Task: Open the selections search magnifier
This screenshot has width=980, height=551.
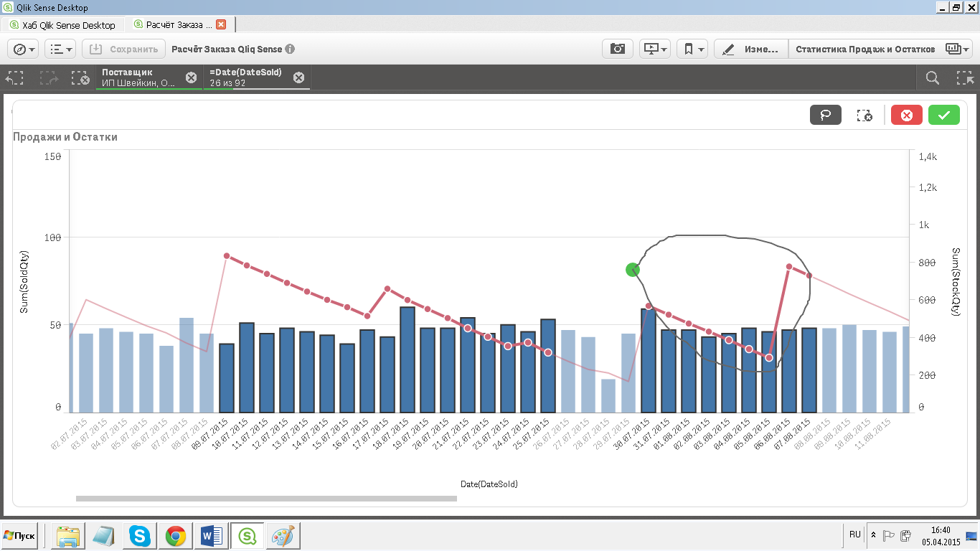Action: (x=933, y=77)
